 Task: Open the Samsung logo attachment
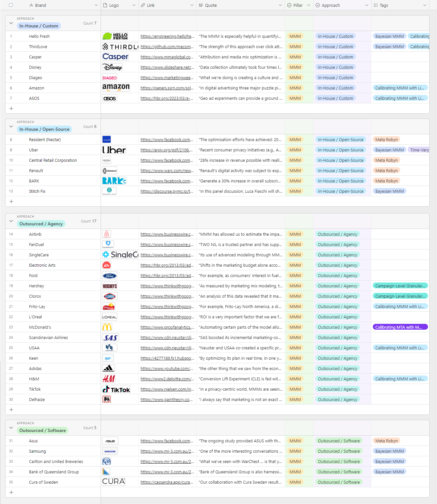pos(110,451)
